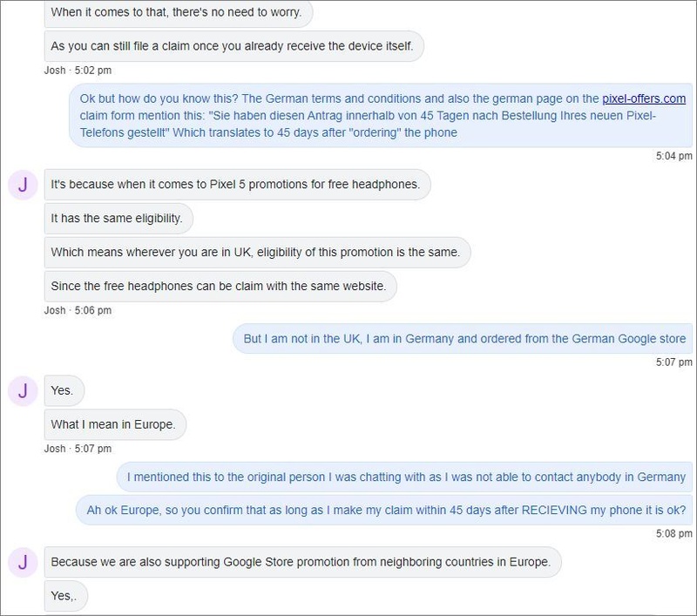Image resolution: width=697 pixels, height=616 pixels.
Task: Click the "Josh · 5:07 pm" timestamp
Action: coord(78,449)
